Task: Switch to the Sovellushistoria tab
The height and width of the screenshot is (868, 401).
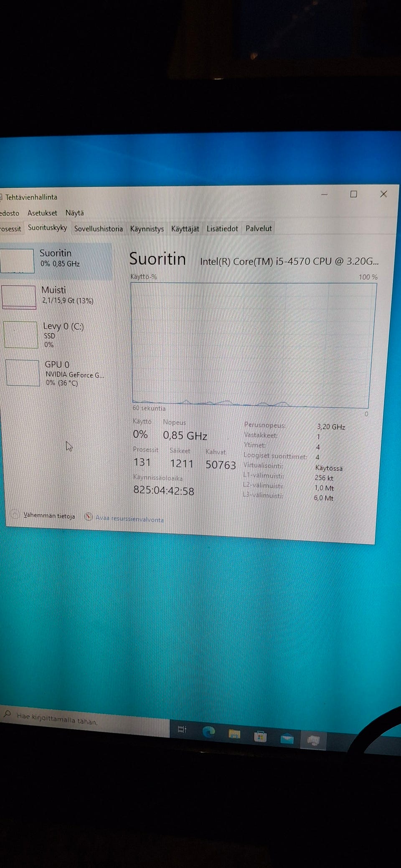Action: (99, 229)
